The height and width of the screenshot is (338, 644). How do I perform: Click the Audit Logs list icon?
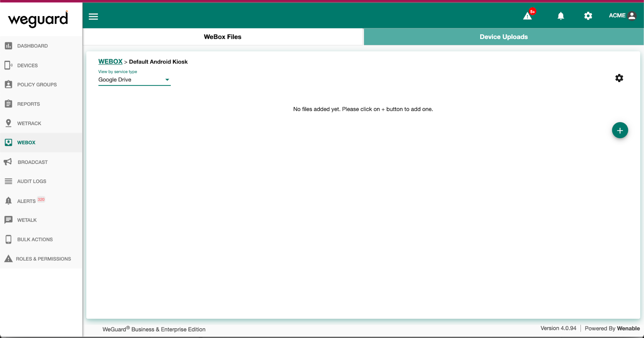tap(8, 181)
